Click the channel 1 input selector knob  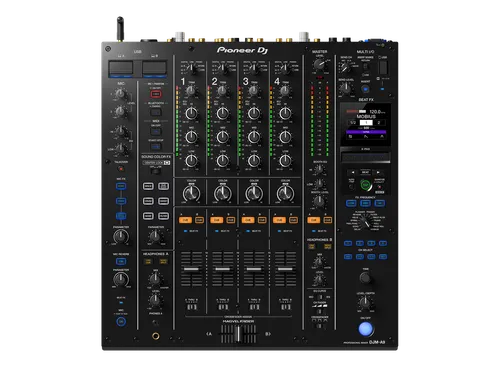point(192,69)
